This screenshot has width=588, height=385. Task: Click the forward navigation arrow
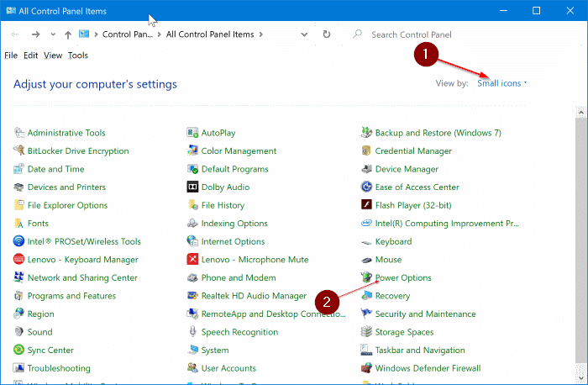[x=35, y=34]
